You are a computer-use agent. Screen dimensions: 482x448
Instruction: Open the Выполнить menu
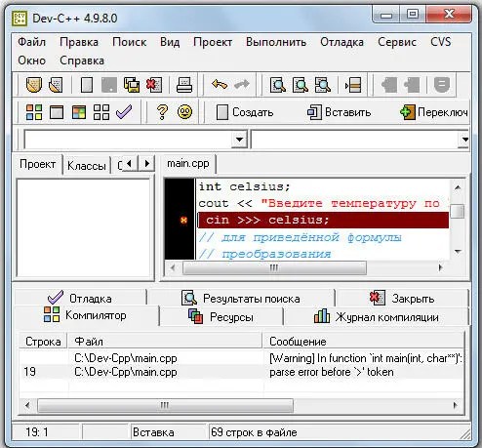276,42
